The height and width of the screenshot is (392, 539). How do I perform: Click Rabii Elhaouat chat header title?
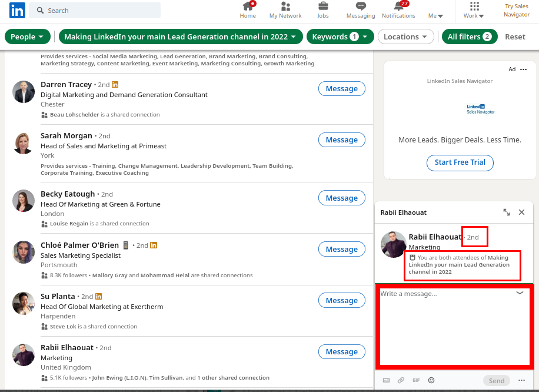click(x=403, y=212)
